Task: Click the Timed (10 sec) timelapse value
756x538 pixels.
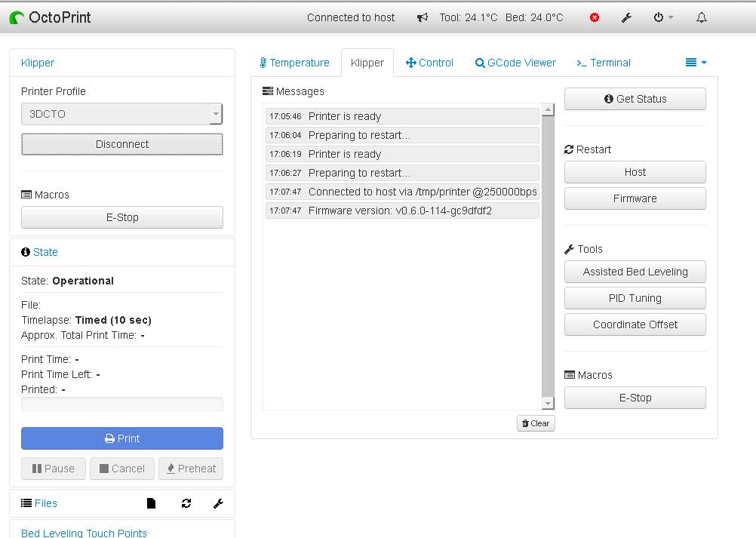Action: pyautogui.click(x=113, y=320)
